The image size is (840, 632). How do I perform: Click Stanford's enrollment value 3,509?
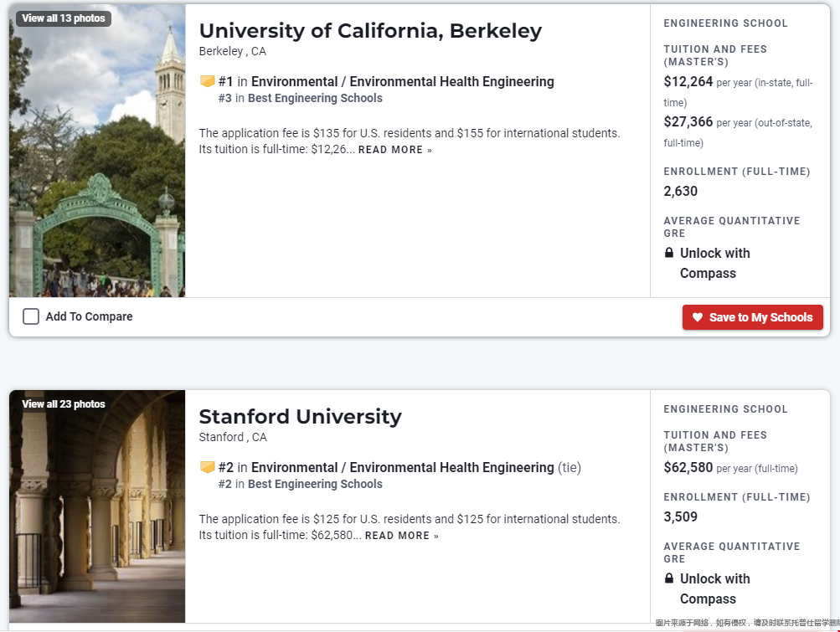coord(680,516)
